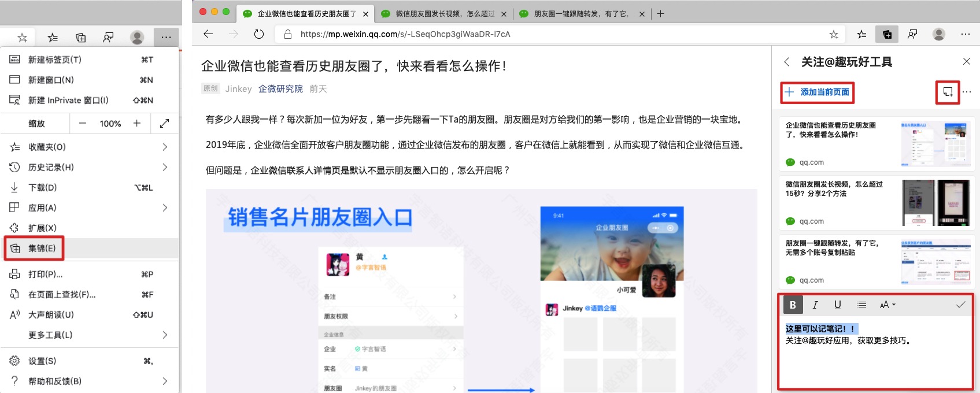Toggle underline formatting in note editor
The image size is (980, 393).
837,305
